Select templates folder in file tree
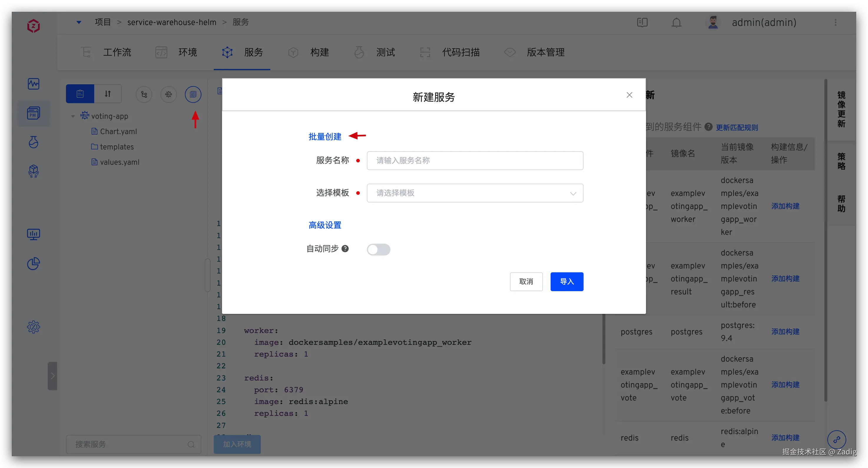 pyautogui.click(x=112, y=147)
